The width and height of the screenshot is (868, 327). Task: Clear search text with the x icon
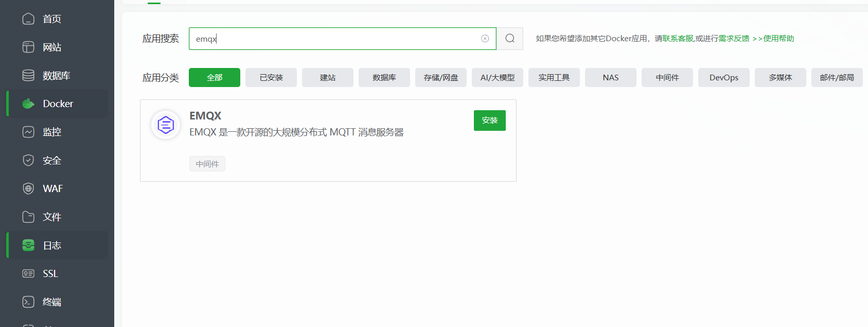(485, 39)
